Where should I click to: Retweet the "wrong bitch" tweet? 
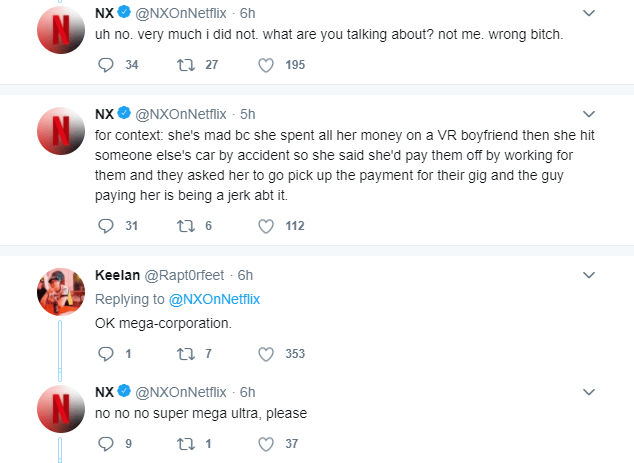point(184,65)
